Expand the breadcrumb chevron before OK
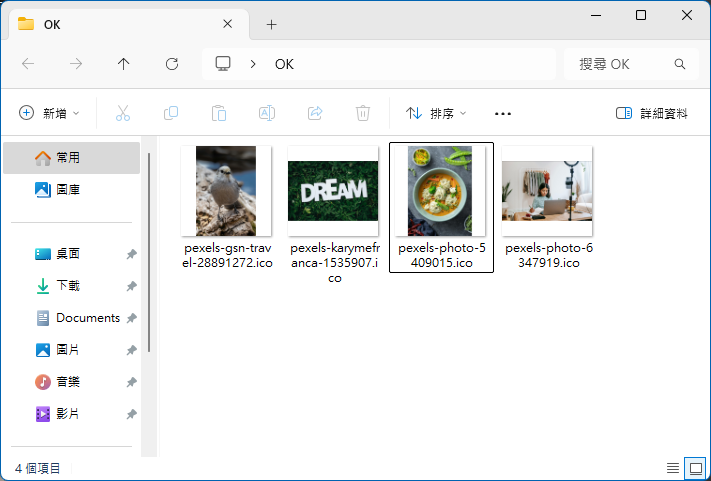Viewport: 711px width, 481px height. pyautogui.click(x=254, y=64)
